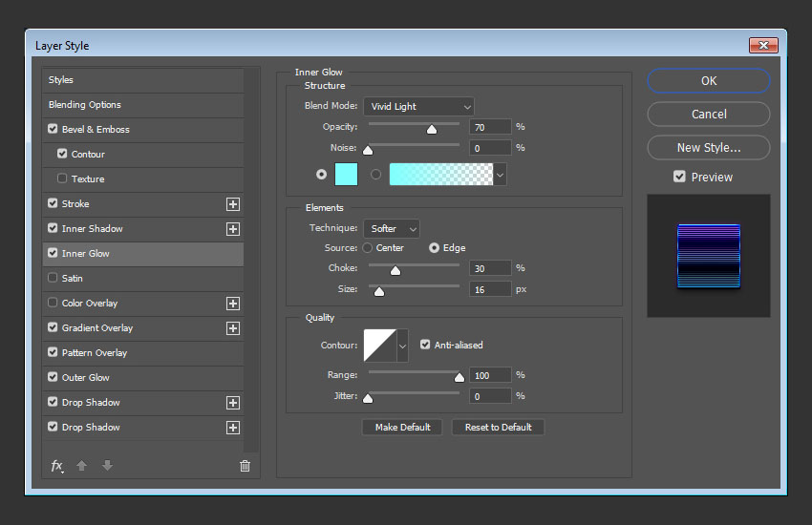Click the Contour curve thumbnail
Screen dimensions: 812x525
[380, 346]
